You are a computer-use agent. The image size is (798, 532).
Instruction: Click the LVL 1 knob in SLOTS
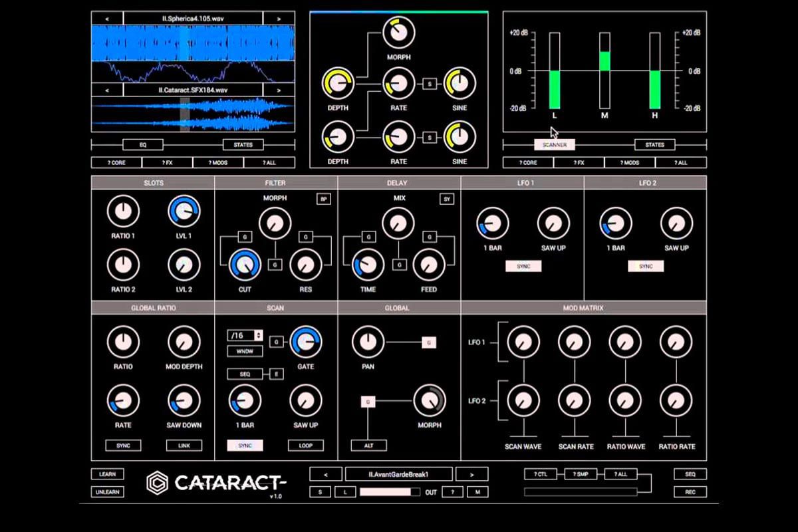point(184,212)
